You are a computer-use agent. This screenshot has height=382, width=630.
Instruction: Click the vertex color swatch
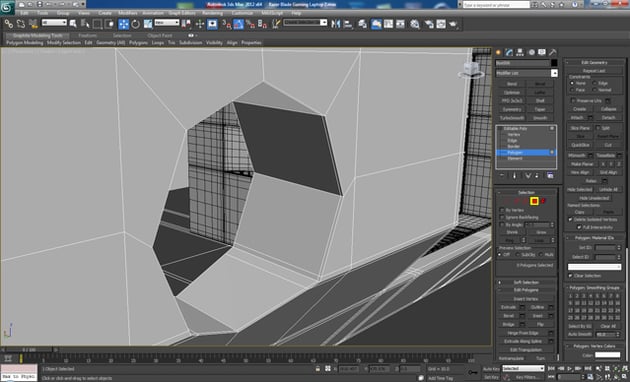click(x=607, y=355)
